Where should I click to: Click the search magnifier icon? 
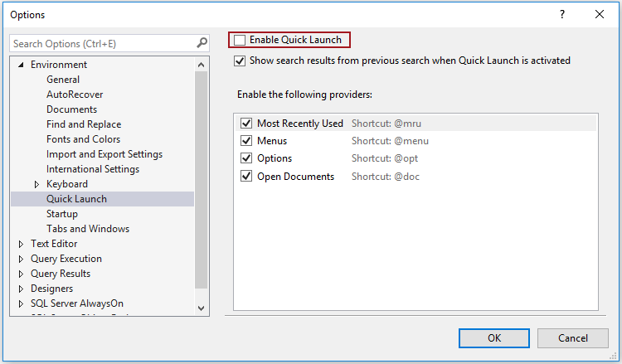202,43
